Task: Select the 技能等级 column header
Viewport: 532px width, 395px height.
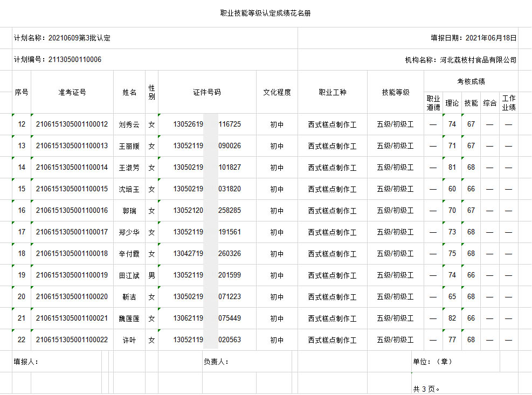Action: 396,92
